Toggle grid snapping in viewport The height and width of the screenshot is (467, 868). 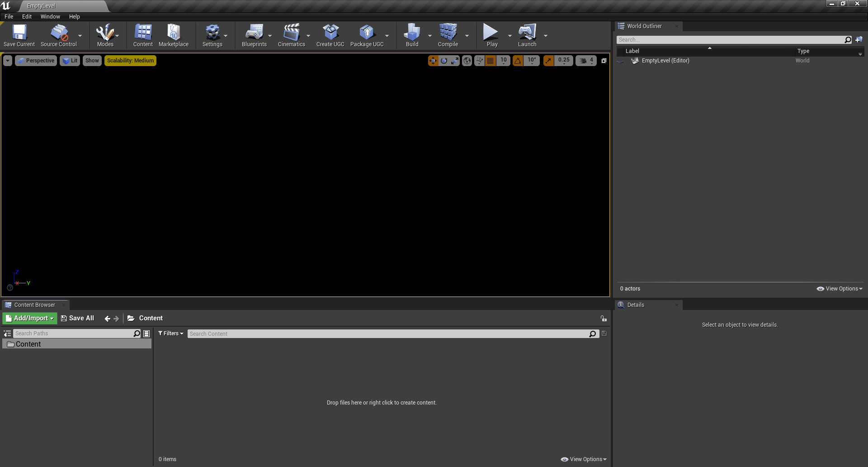491,61
